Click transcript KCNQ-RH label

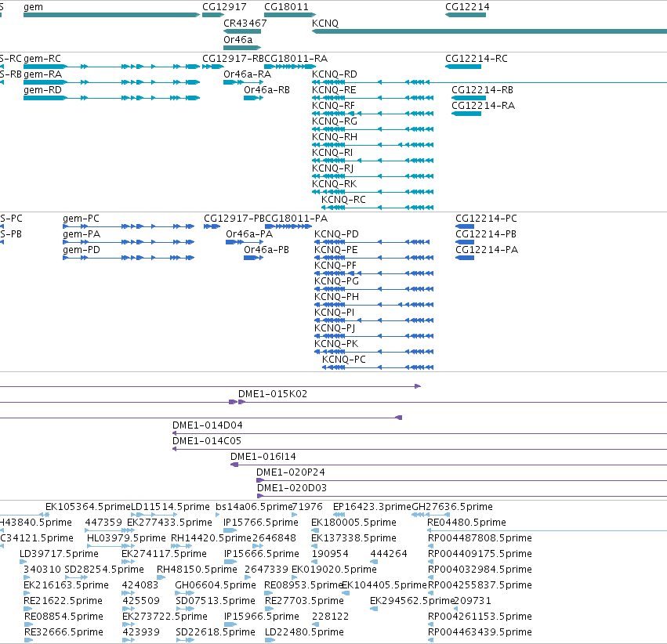point(335,137)
